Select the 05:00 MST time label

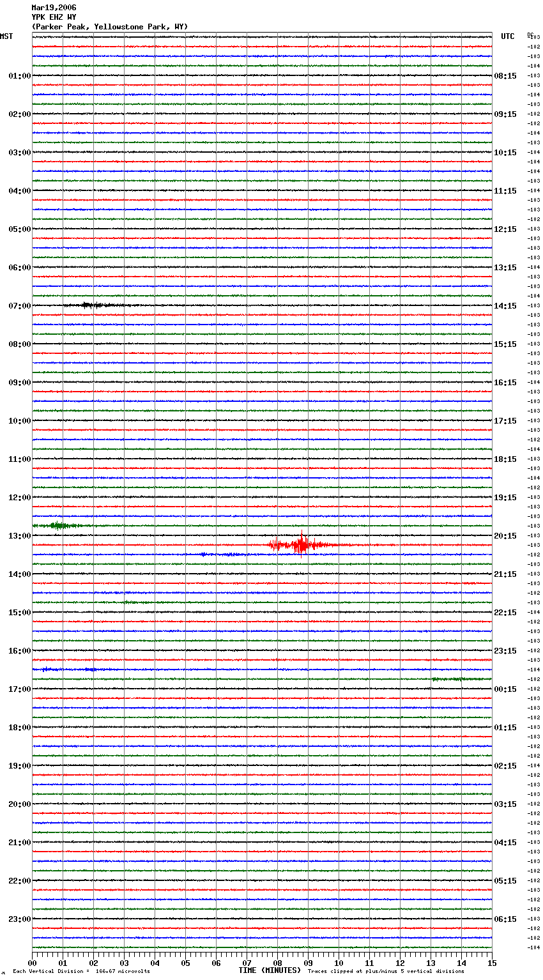click(20, 229)
